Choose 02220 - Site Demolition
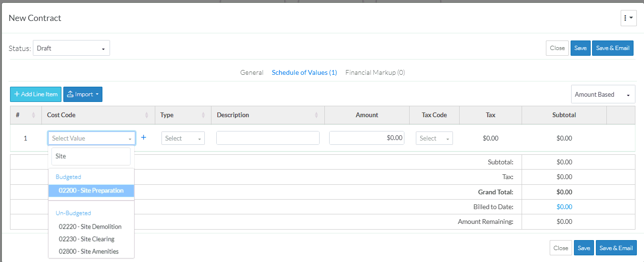The height and width of the screenshot is (262, 644). coord(91,227)
